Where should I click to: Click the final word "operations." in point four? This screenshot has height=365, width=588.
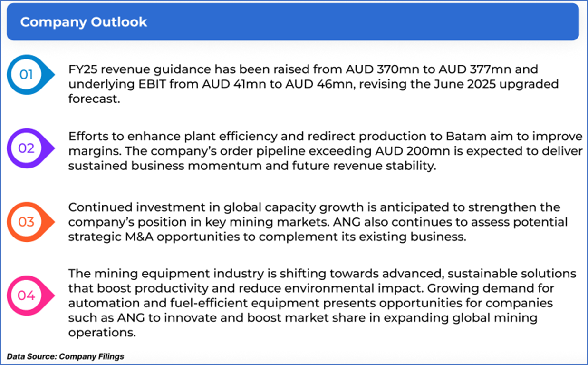click(102, 332)
